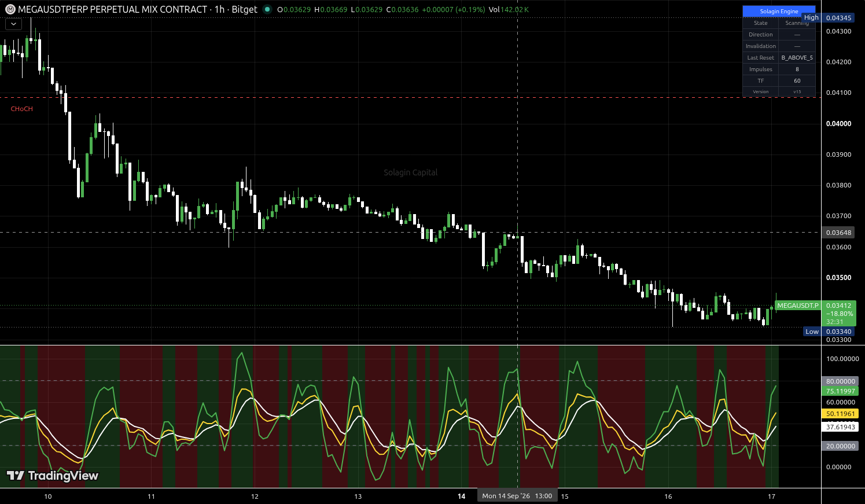This screenshot has height=504, width=865.
Task: Click date 16 on the time axis
Action: tap(668, 496)
